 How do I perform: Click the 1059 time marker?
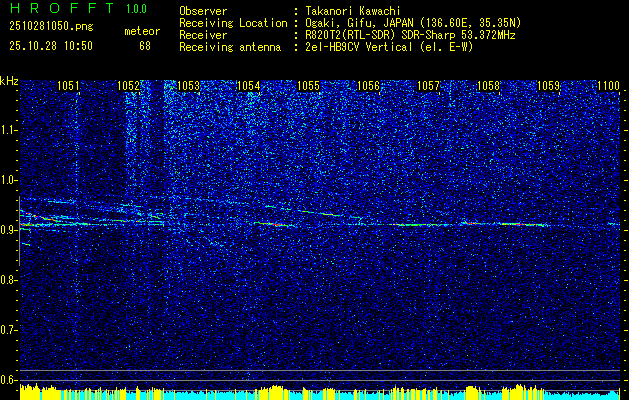pyautogui.click(x=548, y=85)
